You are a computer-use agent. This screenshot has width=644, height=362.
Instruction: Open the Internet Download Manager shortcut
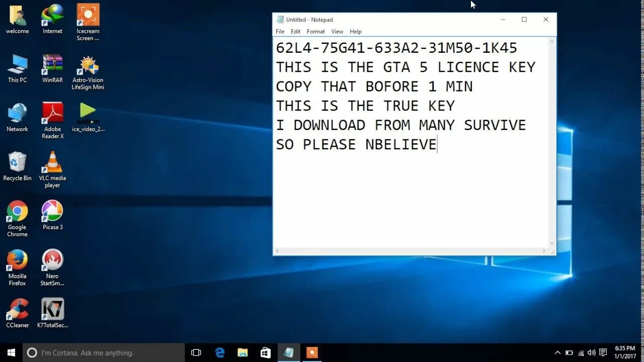(52, 19)
